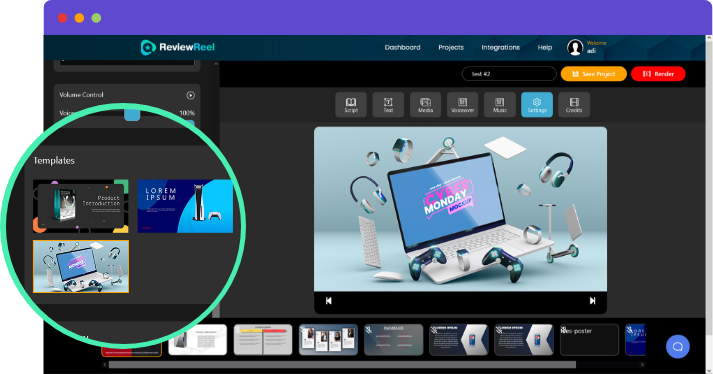Open the Dashboard menu item
The height and width of the screenshot is (374, 713).
pos(402,47)
